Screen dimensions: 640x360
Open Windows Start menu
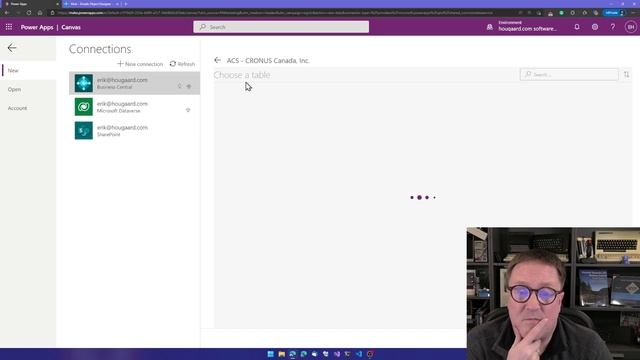tap(270, 354)
